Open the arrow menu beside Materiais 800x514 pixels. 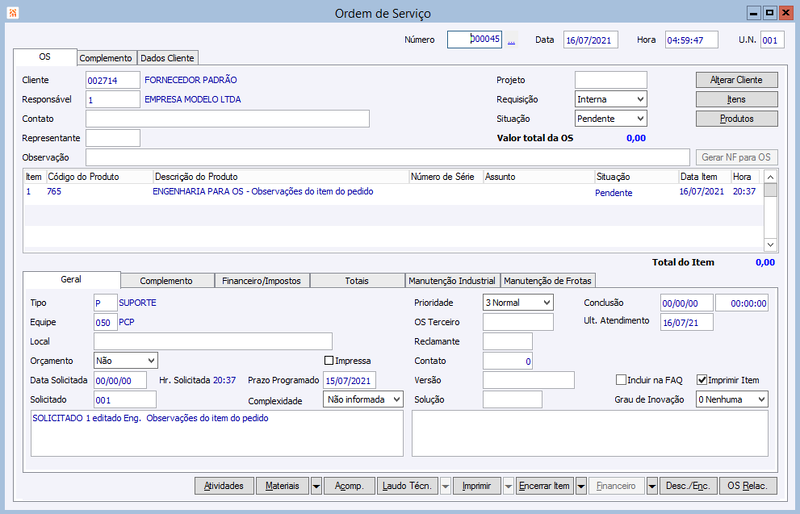tap(316, 486)
